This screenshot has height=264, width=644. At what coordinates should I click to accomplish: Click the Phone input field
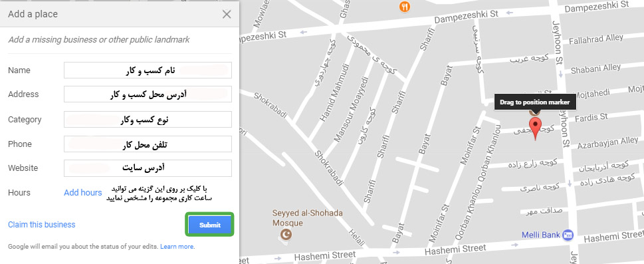(148, 144)
